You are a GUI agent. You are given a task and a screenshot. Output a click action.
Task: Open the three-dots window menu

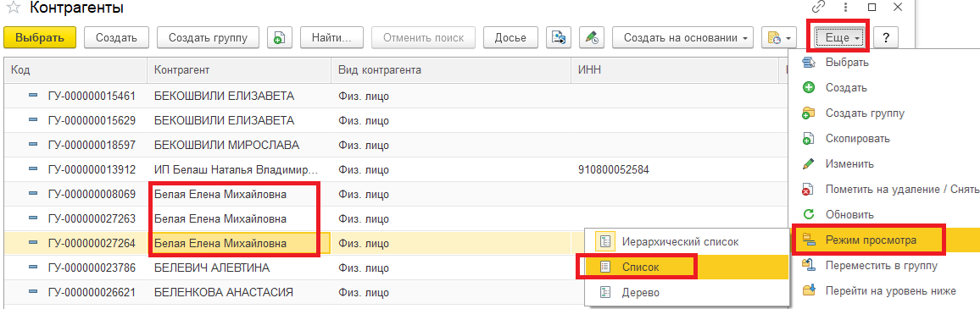pyautogui.click(x=845, y=8)
